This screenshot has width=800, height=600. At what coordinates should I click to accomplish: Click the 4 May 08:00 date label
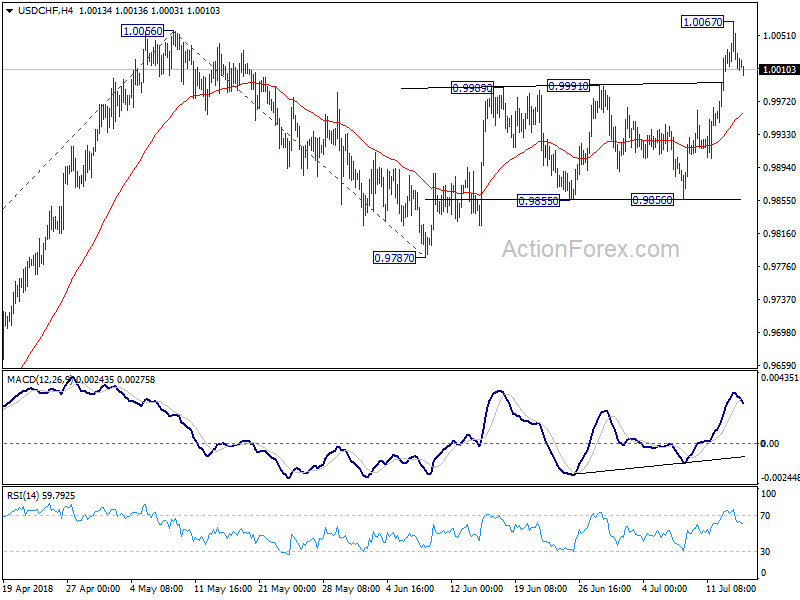(x=157, y=589)
